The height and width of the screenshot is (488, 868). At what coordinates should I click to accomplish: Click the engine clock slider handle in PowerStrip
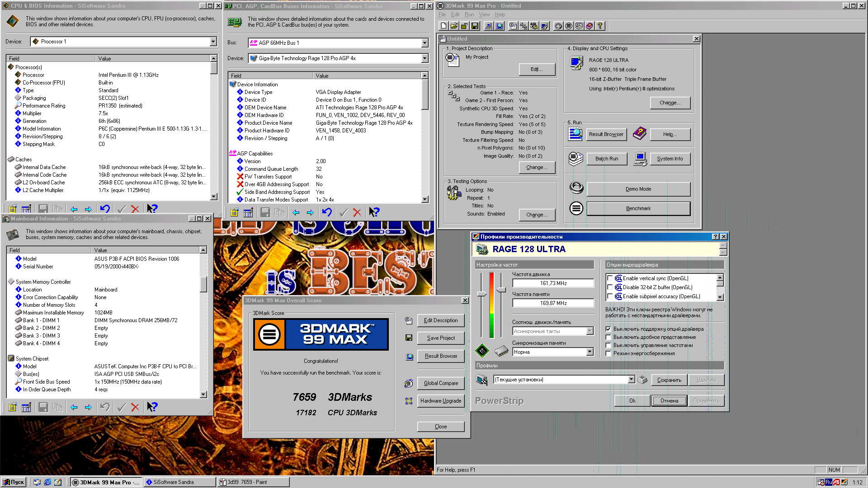(482, 294)
